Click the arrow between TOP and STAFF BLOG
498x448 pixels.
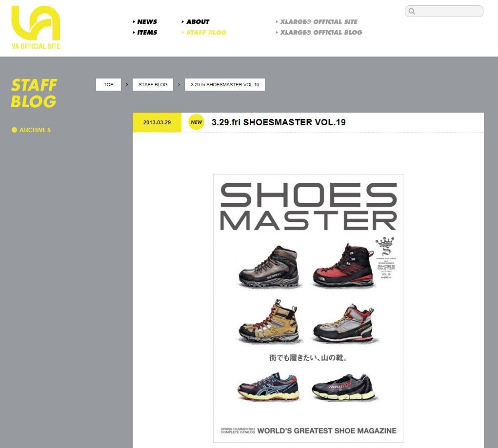pyautogui.click(x=127, y=84)
